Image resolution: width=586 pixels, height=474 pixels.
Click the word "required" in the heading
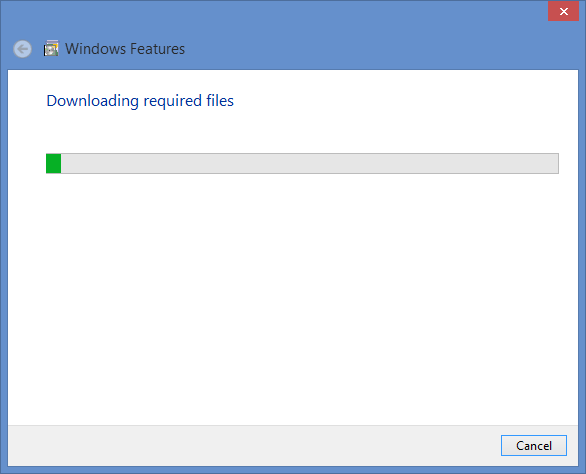pos(173,101)
